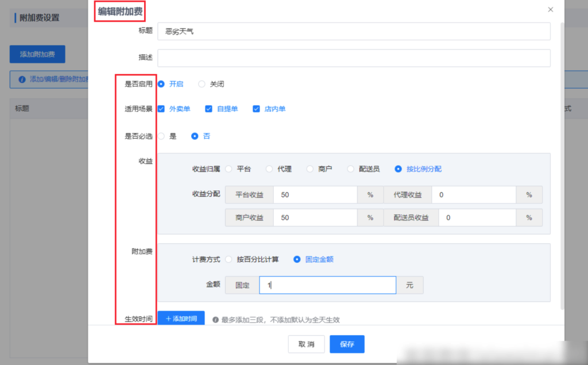Switch billing method to 按百分比计算
The height and width of the screenshot is (365, 588).
click(228, 259)
